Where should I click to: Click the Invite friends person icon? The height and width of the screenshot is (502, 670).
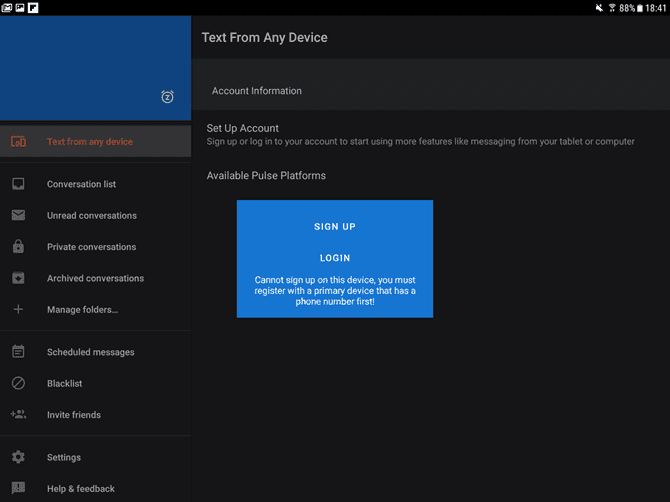tap(18, 415)
